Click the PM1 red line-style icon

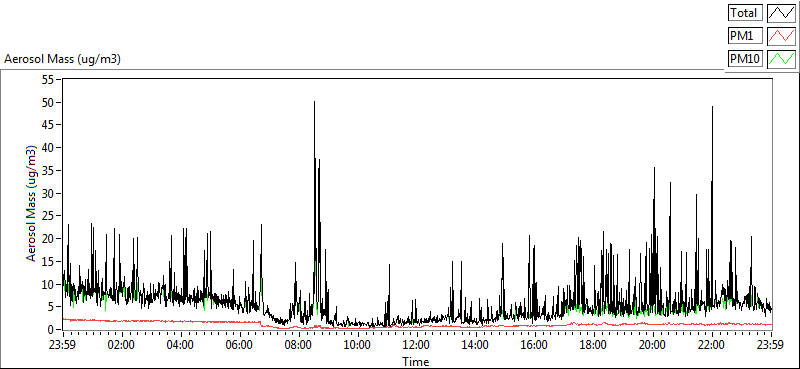click(781, 36)
